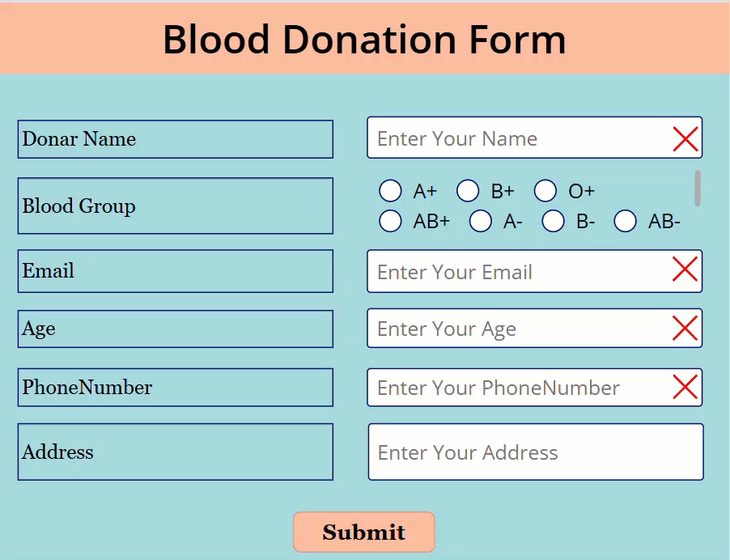Select the O+ blood group
The width and height of the screenshot is (730, 560).
click(x=545, y=191)
